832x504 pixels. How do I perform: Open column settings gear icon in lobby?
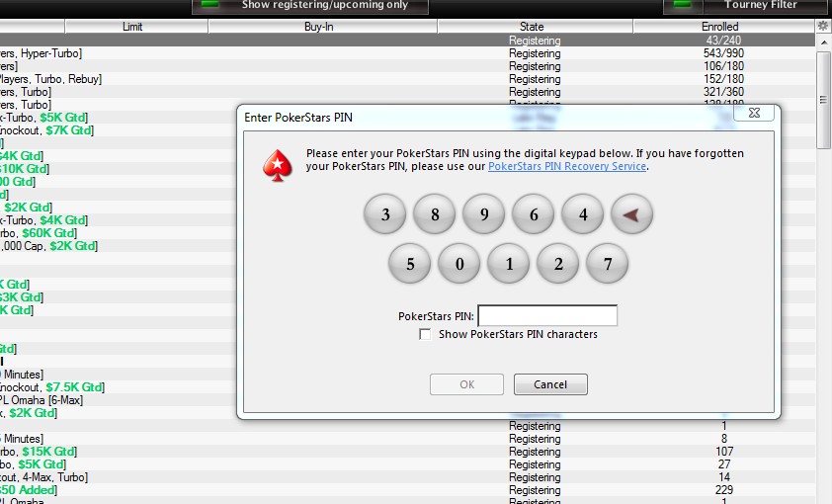click(823, 26)
